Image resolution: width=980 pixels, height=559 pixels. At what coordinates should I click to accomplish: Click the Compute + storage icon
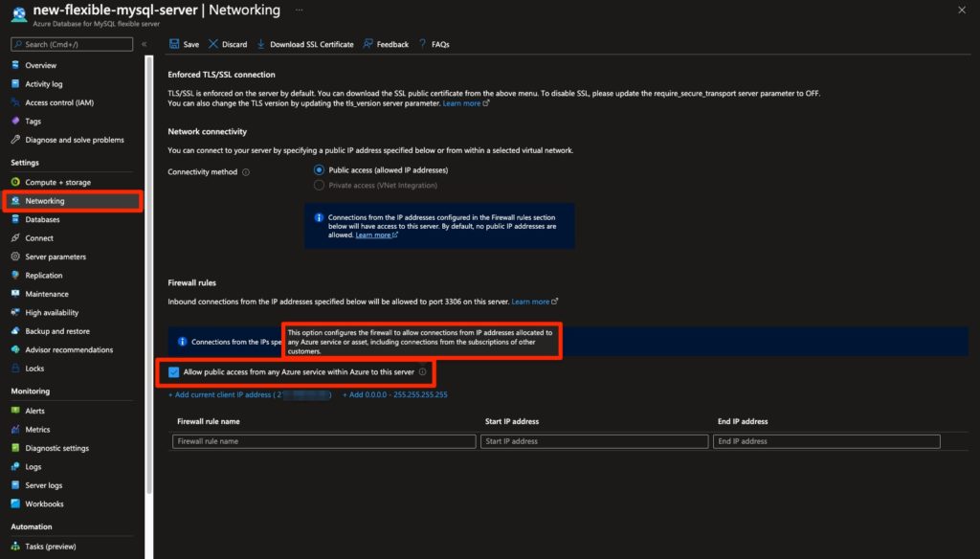coord(15,182)
